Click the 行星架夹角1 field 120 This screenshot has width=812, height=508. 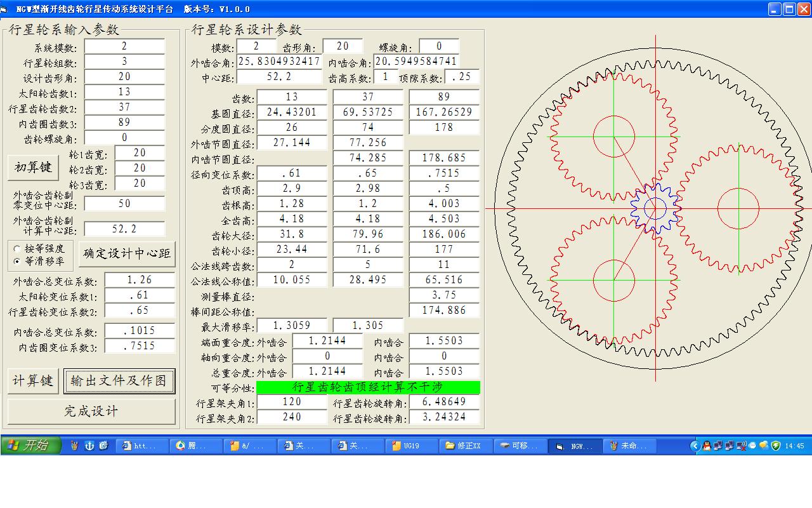click(x=292, y=402)
